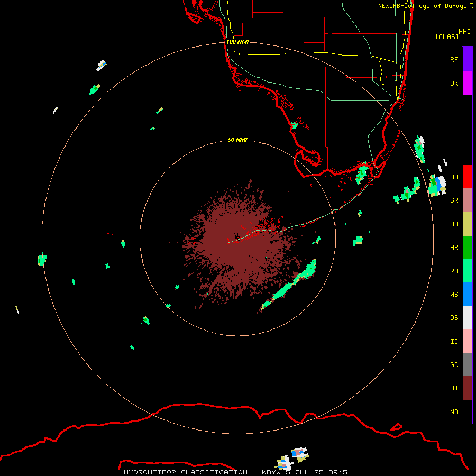This screenshot has height=476, width=476.
Task: Click the 'GC' legend label
Action: (x=454, y=364)
